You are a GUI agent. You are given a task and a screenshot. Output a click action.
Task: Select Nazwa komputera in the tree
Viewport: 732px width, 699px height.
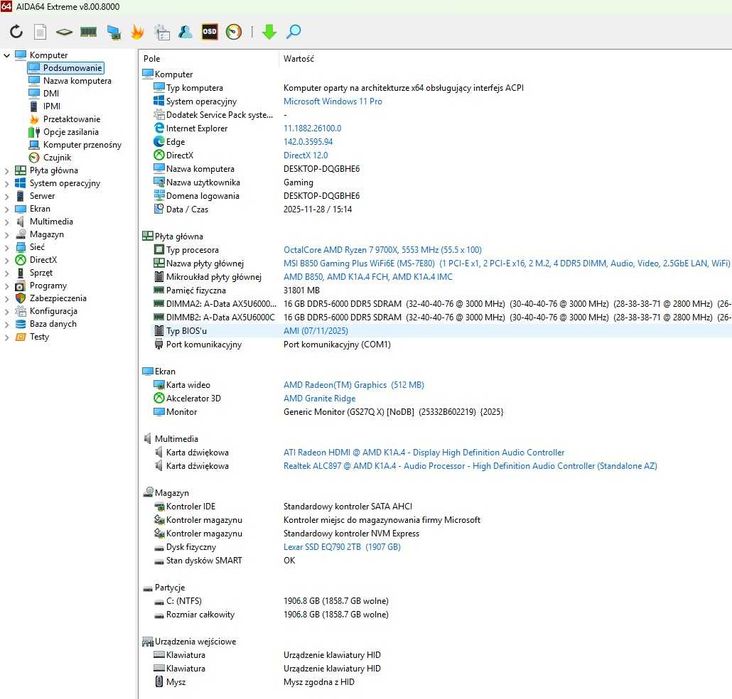pos(77,81)
